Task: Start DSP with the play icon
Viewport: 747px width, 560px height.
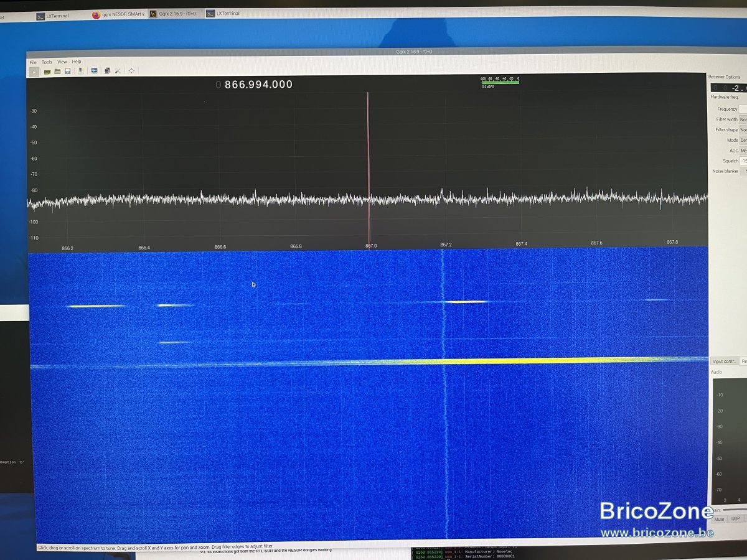Action: (x=34, y=72)
